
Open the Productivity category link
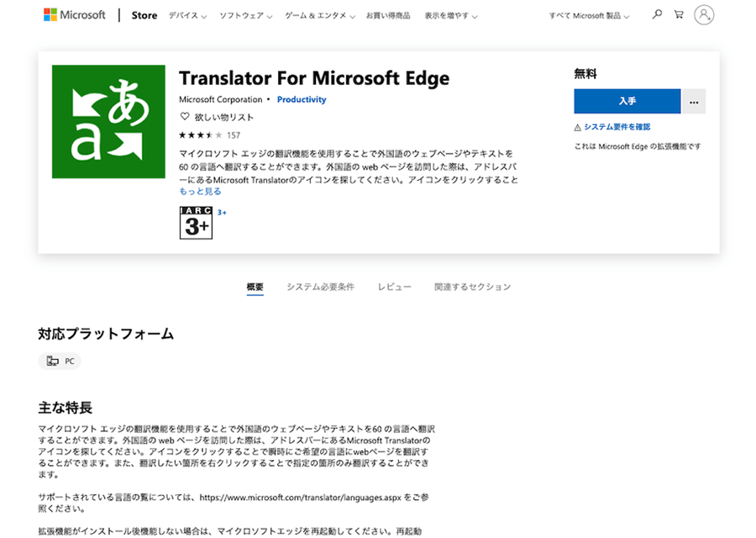302,99
